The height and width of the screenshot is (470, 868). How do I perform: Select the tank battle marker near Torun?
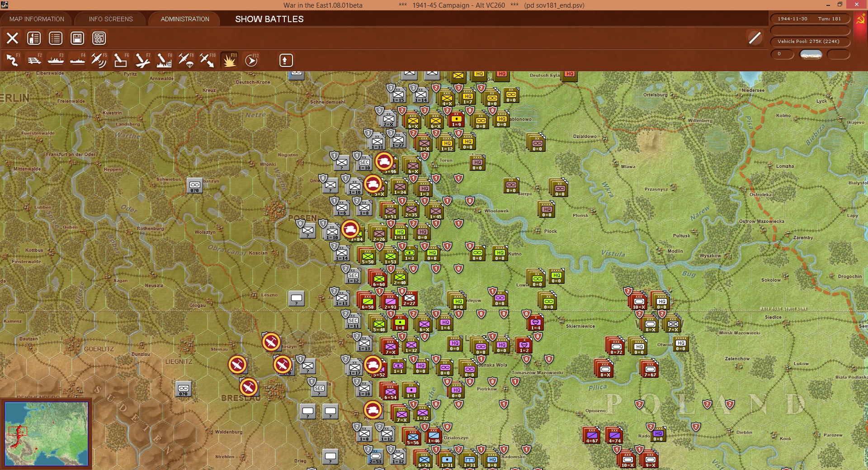(x=384, y=161)
